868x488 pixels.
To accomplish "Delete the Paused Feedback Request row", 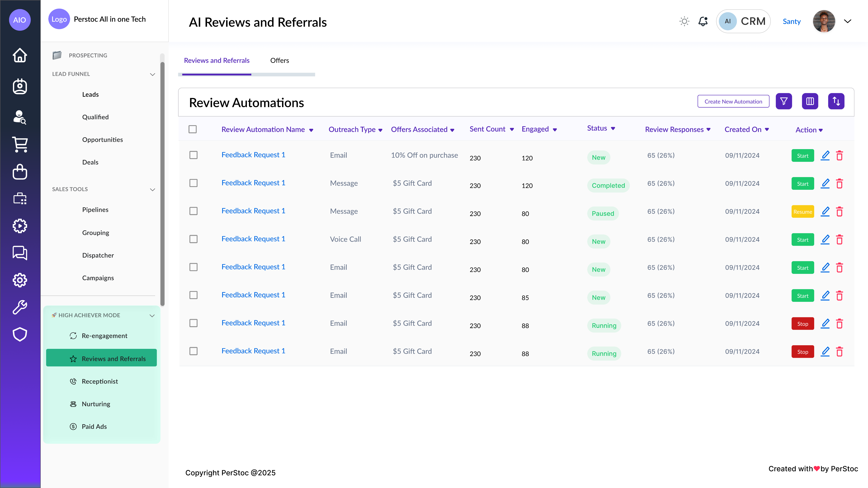I will 839,212.
